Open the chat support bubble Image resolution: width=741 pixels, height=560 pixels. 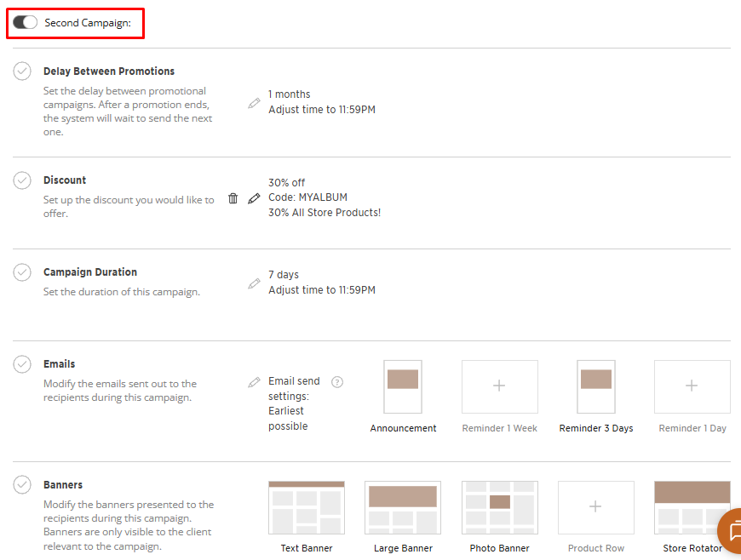point(731,531)
